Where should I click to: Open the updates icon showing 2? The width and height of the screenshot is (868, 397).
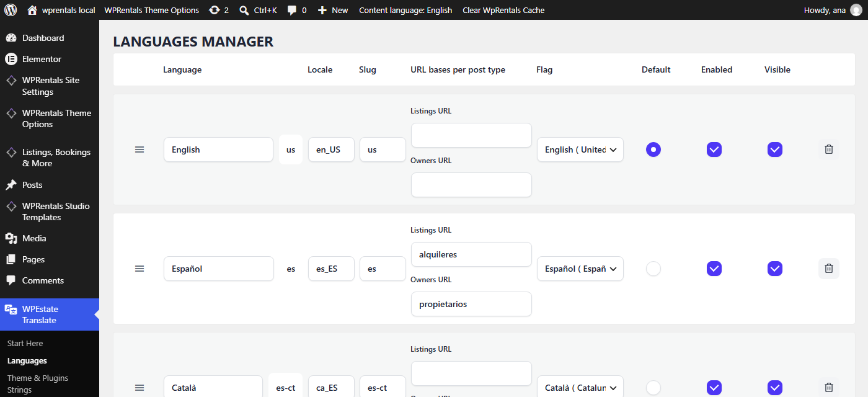point(215,10)
